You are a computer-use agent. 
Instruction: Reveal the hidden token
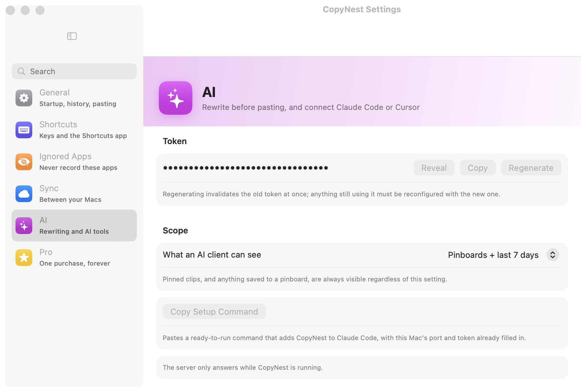[x=434, y=168]
